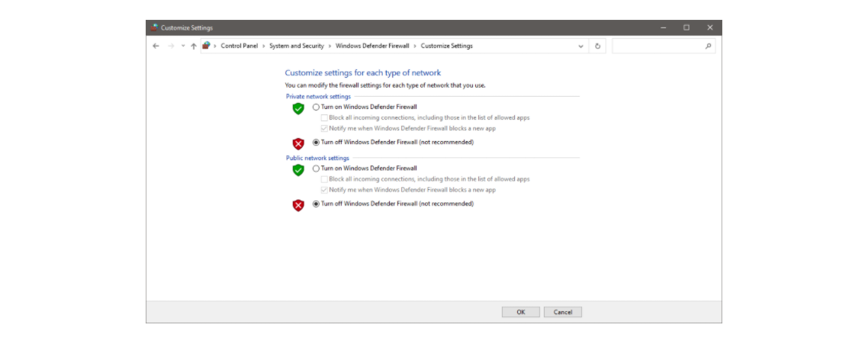
Task: Click green shield under Public network settings
Action: [298, 169]
